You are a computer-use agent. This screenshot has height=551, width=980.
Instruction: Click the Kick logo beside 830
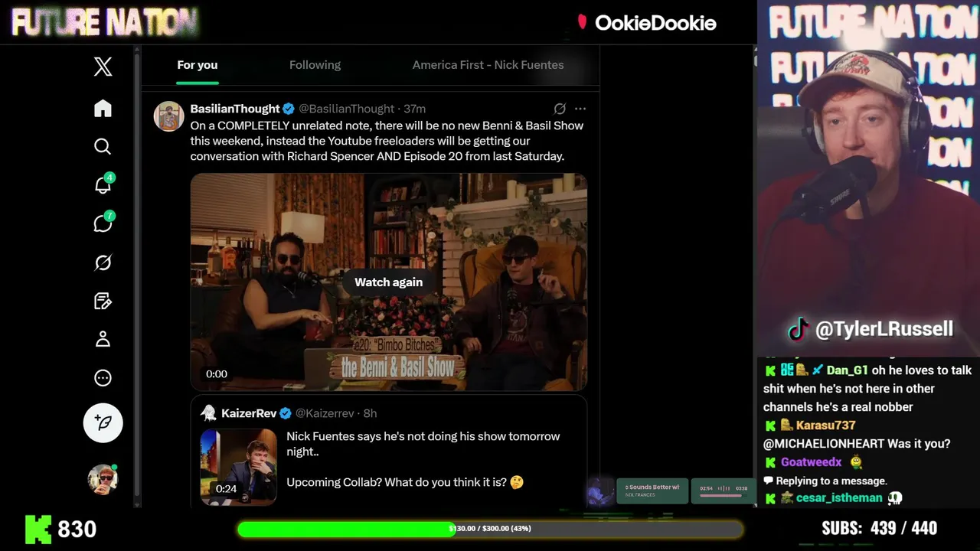(38, 529)
